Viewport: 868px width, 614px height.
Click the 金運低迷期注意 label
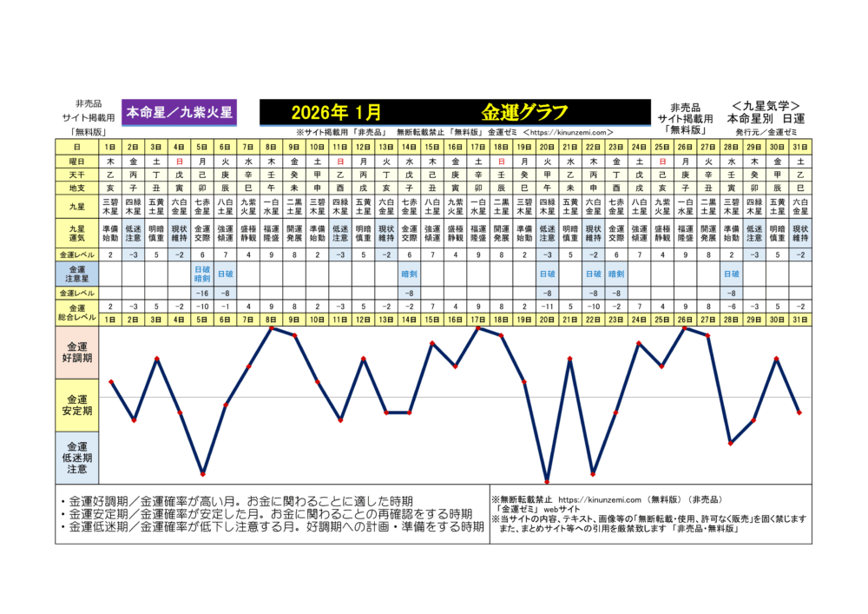click(77, 457)
